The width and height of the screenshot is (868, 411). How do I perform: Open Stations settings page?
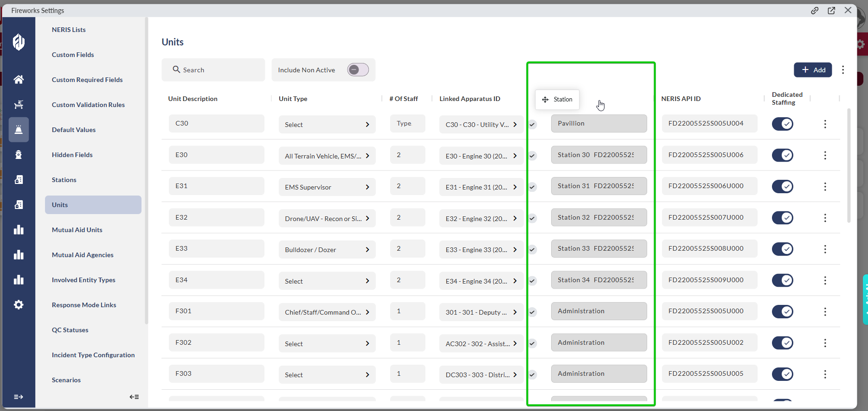(64, 180)
